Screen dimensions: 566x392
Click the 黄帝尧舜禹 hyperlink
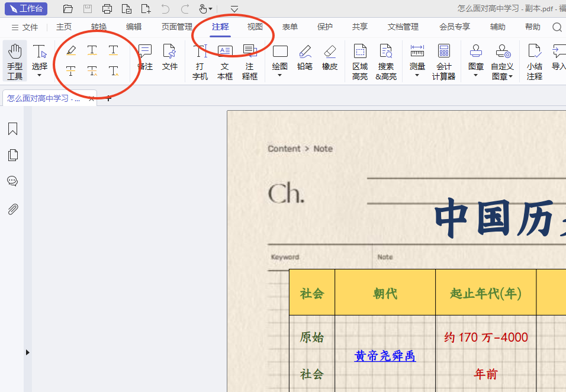click(385, 356)
